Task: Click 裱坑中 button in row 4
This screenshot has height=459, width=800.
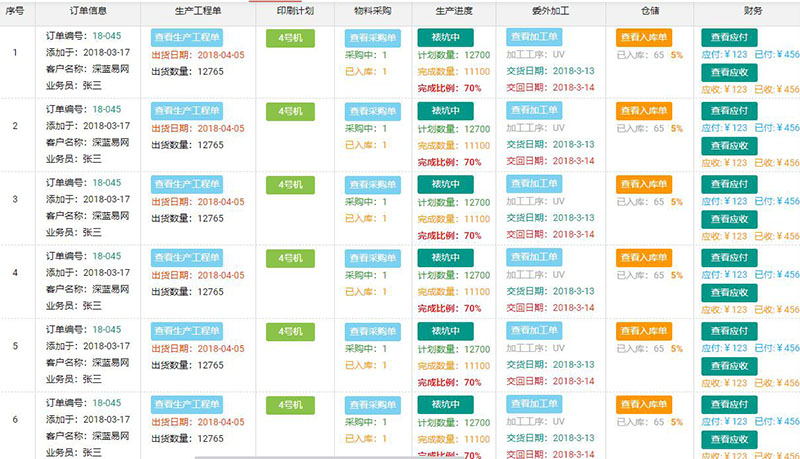Action: (x=445, y=258)
